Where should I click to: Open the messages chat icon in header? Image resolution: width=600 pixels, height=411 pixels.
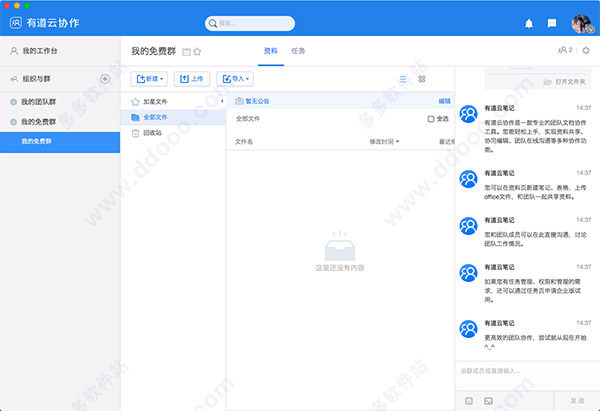click(x=552, y=24)
